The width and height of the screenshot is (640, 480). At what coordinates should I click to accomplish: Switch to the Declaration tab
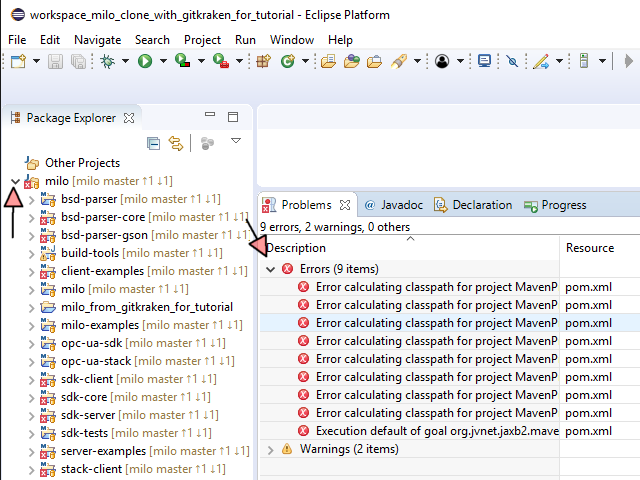click(473, 205)
